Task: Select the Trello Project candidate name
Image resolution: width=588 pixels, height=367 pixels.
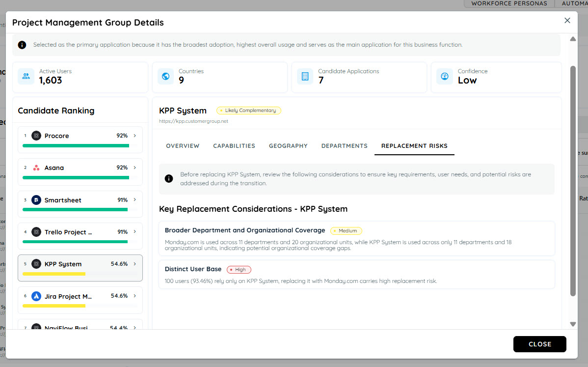Action: (68, 232)
